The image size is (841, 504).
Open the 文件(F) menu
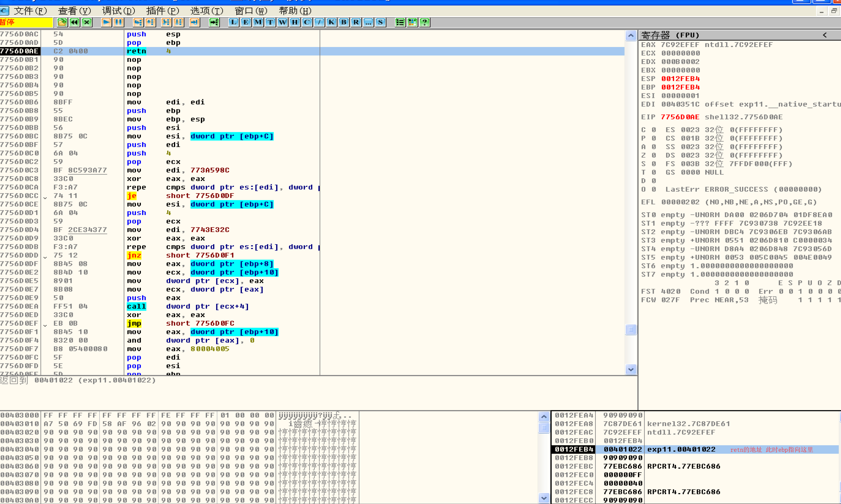tap(30, 11)
